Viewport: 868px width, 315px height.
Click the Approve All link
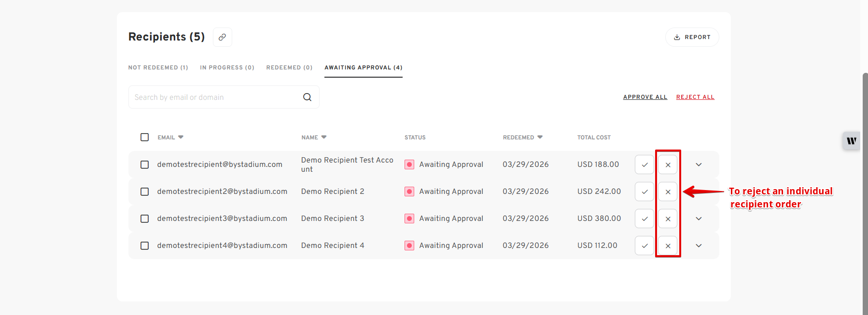(645, 97)
